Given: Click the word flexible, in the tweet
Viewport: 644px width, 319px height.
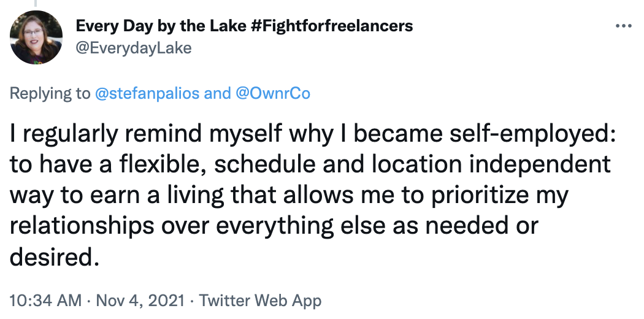Looking at the screenshot, I should pos(164,164).
